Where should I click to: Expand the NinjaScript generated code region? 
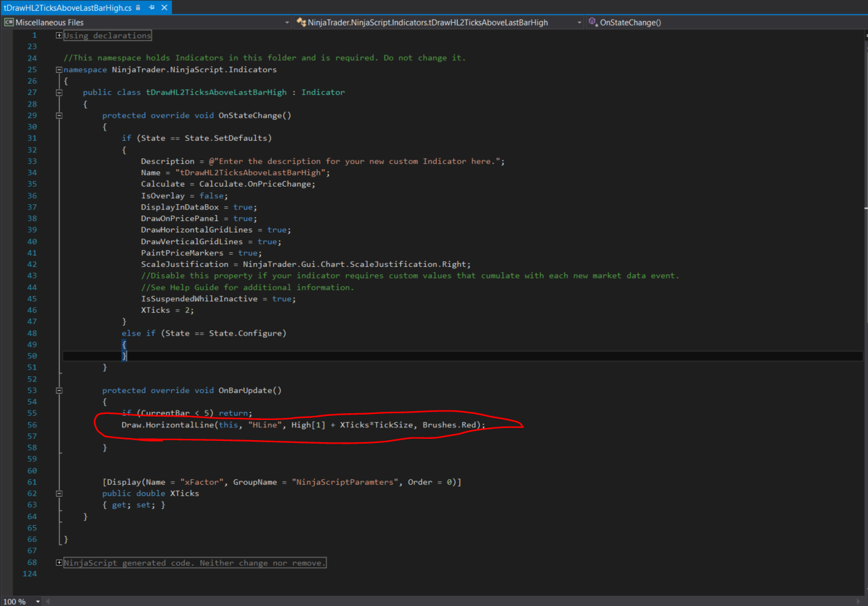pyautogui.click(x=59, y=562)
